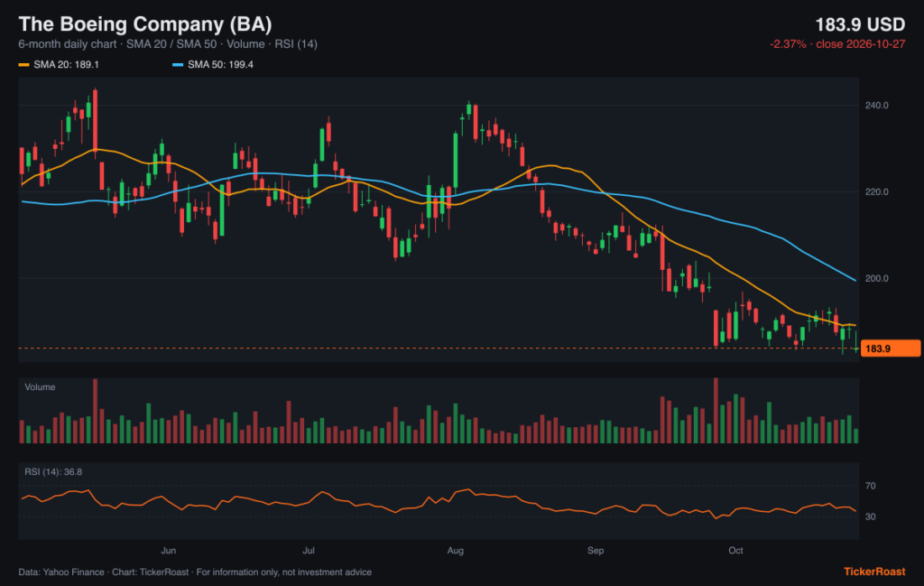Click the blue SMA 50 legend swatch
Screen dimensions: 924x586
178,65
